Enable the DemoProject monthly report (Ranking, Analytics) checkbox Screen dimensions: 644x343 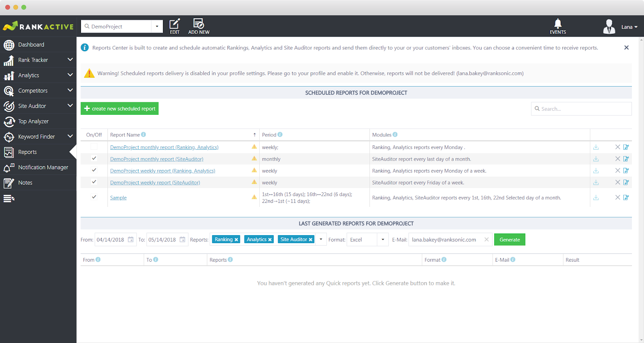click(94, 147)
